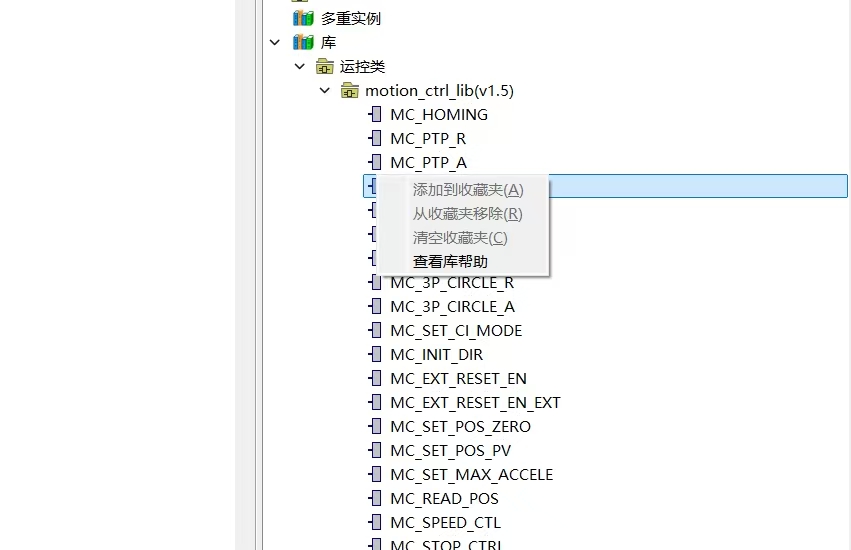Collapse the motion_ctrl_lib(v1.5) node
This screenshot has width=851, height=550.
pos(325,90)
